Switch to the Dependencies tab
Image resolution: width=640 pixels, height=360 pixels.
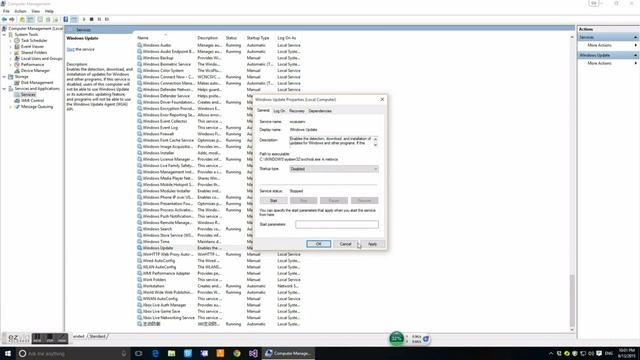[x=320, y=111]
